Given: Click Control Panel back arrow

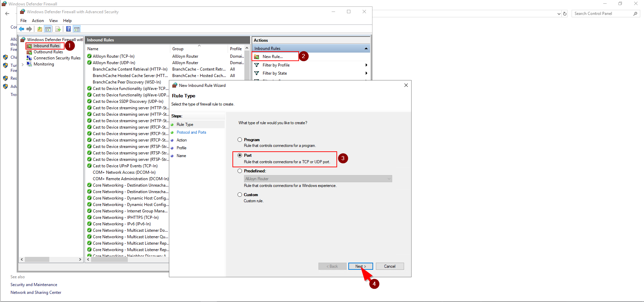Looking at the screenshot, I should (x=7, y=14).
